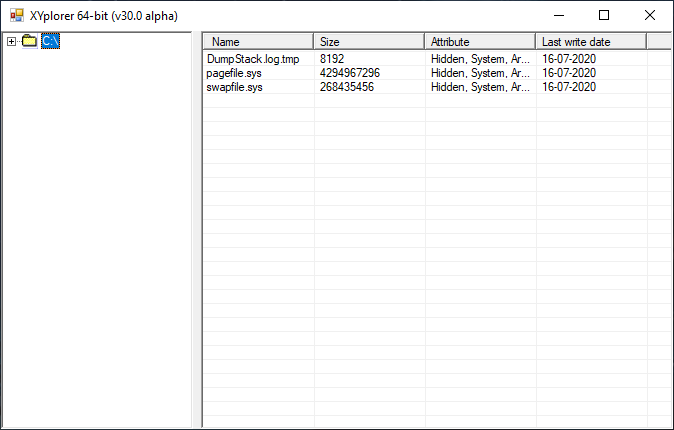The height and width of the screenshot is (430, 674).
Task: Click the attributes cell of swapfile.sys
Action: (x=480, y=87)
